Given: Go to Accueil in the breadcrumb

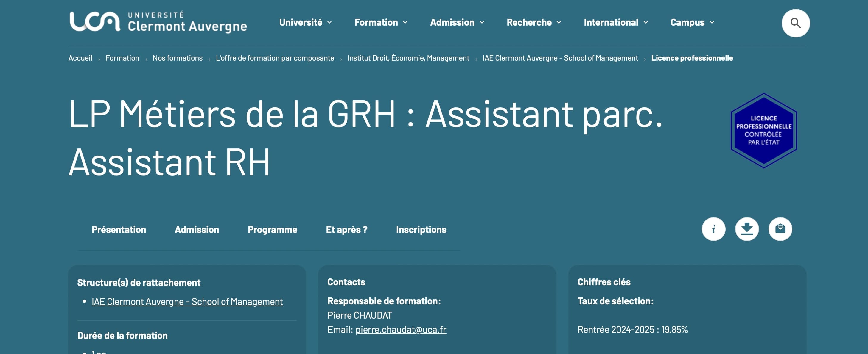Looking at the screenshot, I should click(x=80, y=58).
